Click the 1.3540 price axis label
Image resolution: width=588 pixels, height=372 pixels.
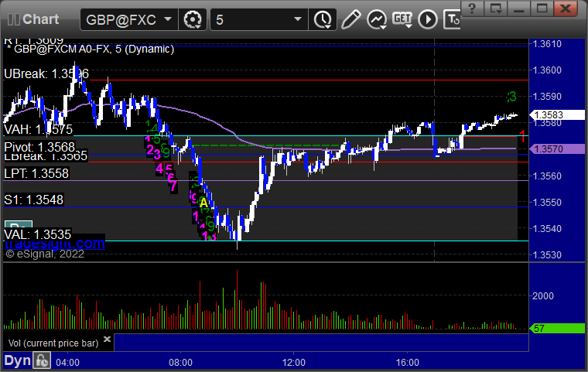click(x=547, y=229)
